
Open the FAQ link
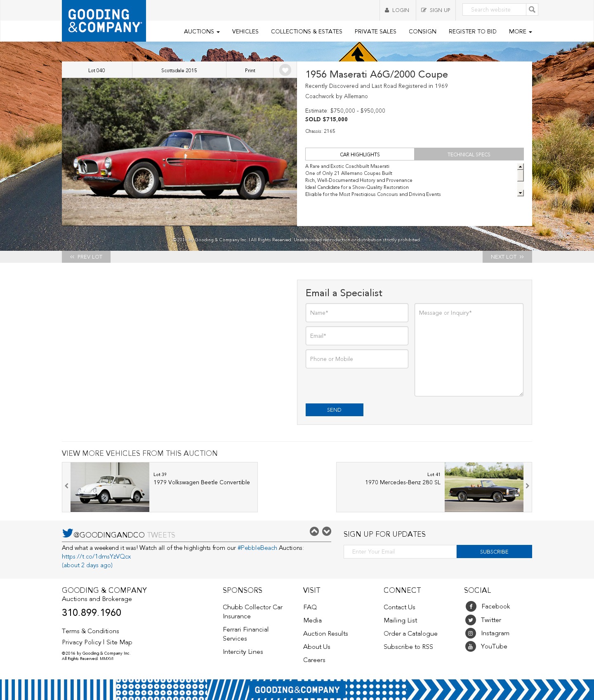click(310, 607)
